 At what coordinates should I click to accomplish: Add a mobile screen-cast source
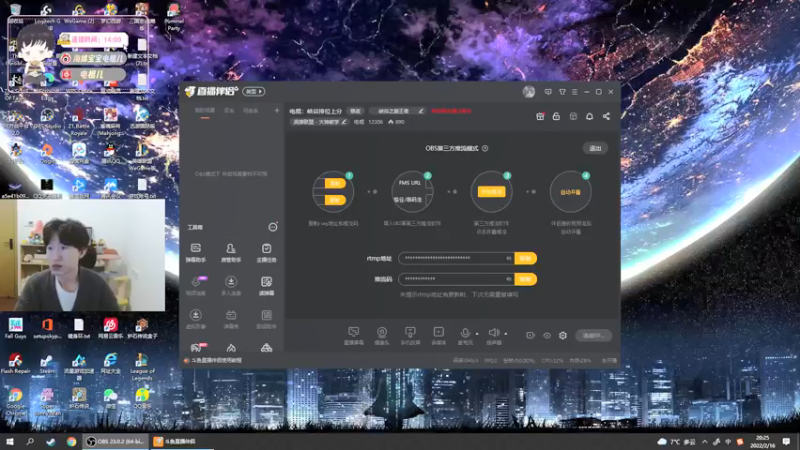click(x=410, y=335)
